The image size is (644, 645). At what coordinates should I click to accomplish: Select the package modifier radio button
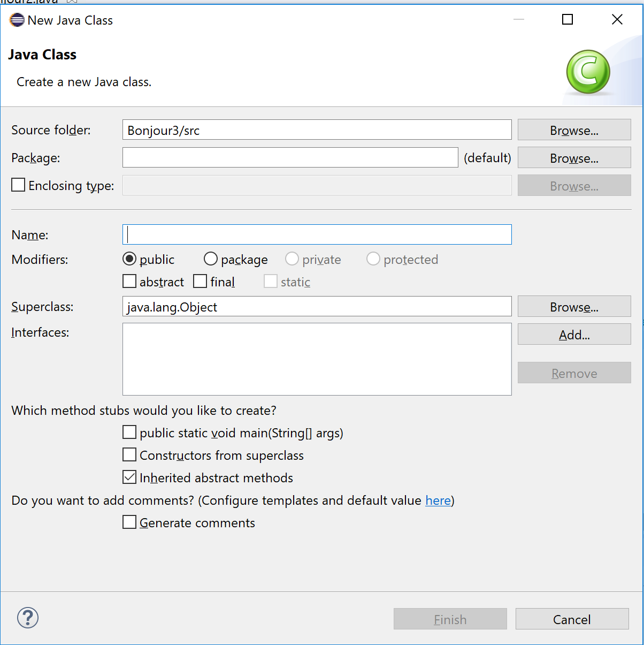coord(211,259)
